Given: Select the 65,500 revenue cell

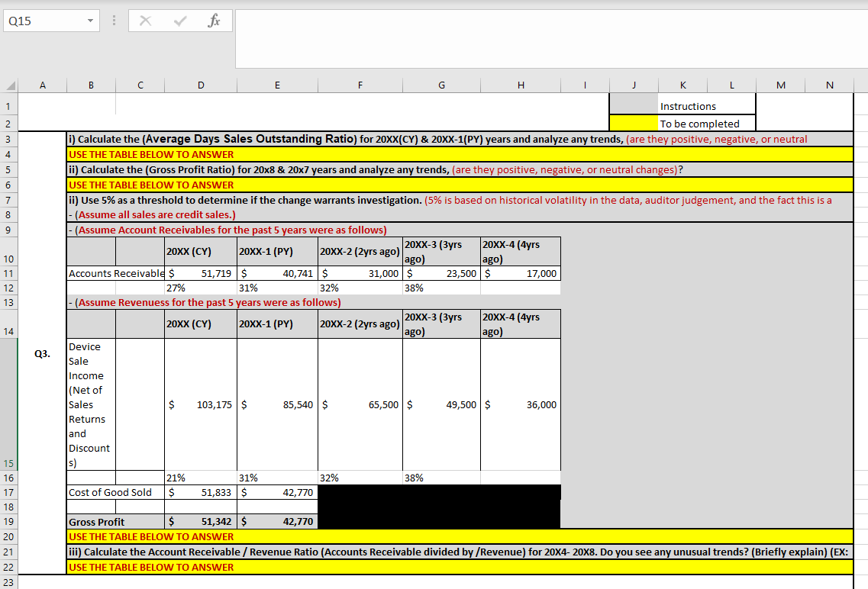Looking at the screenshot, I should (x=360, y=404).
